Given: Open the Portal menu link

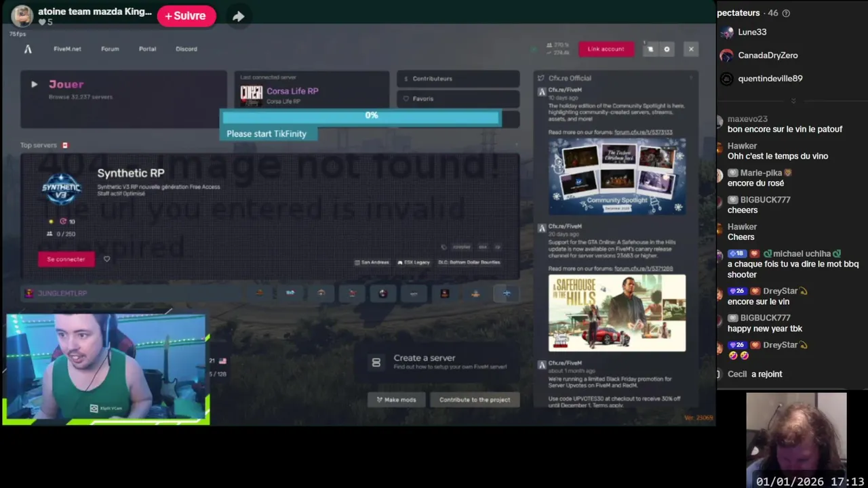Looking at the screenshot, I should [x=147, y=49].
